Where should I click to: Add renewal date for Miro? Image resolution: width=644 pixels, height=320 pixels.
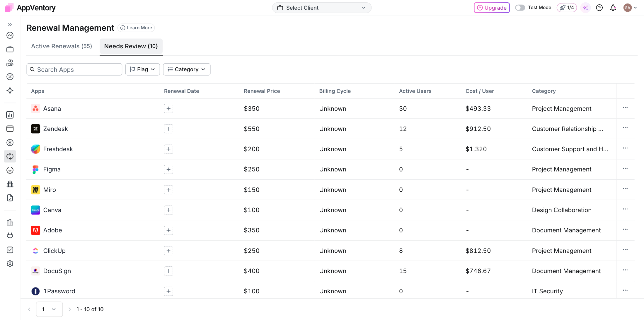coord(168,190)
